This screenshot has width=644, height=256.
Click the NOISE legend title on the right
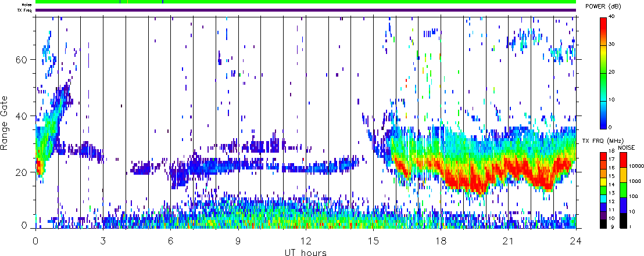coord(627,147)
